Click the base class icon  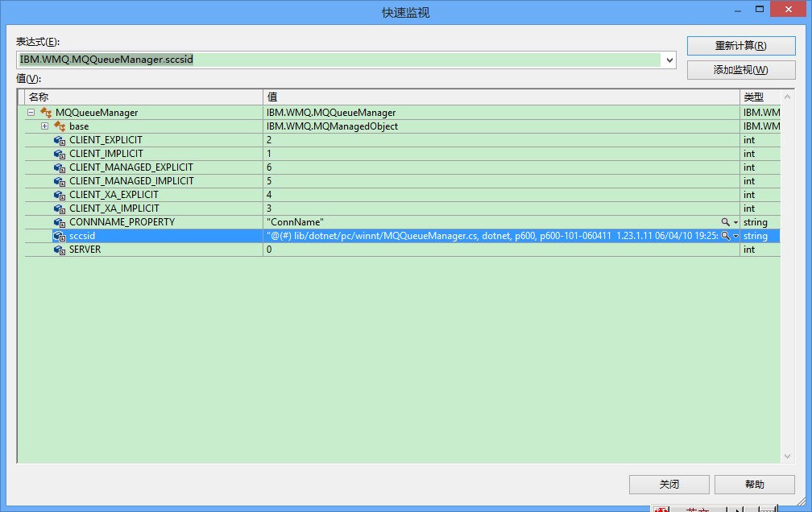pos(60,126)
